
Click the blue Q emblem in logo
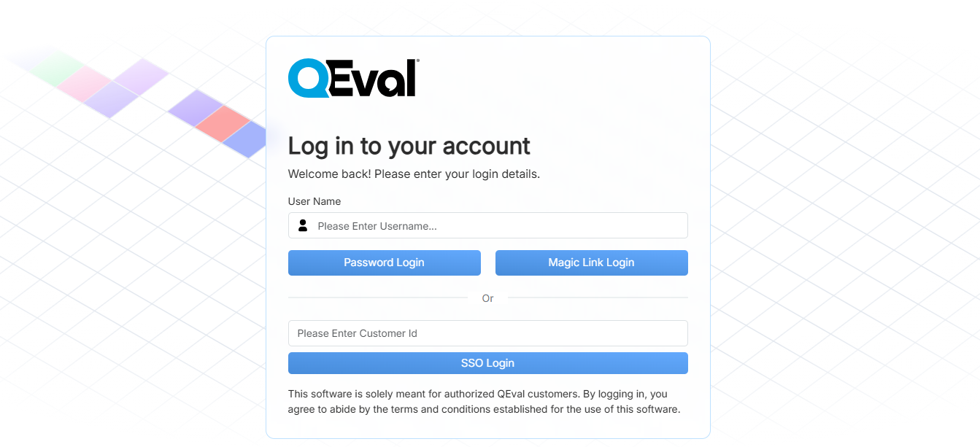tap(307, 78)
